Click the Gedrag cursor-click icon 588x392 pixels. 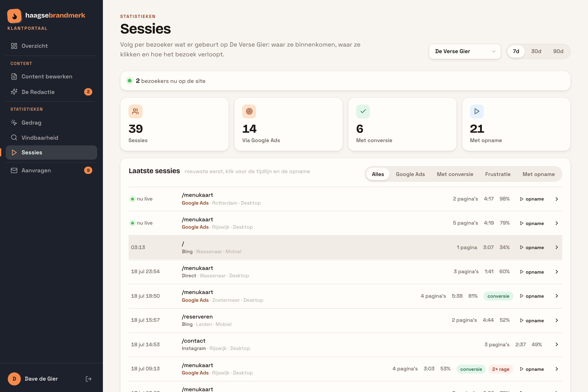pyautogui.click(x=14, y=122)
